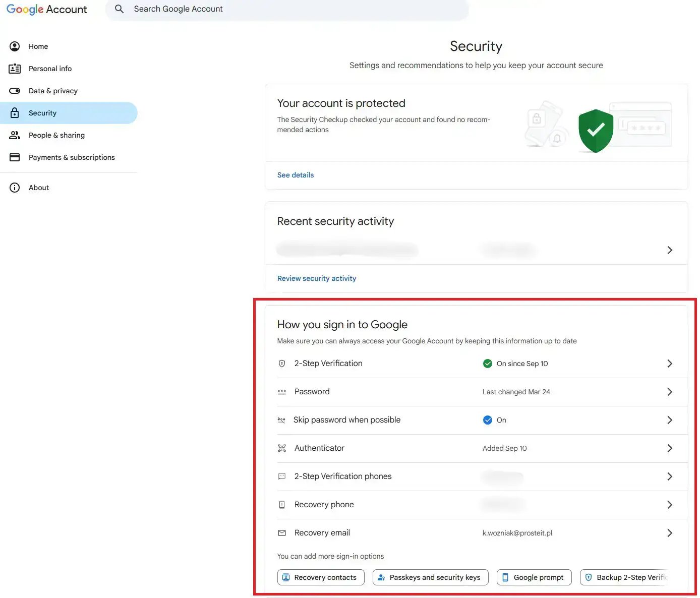Open Review security activity link
This screenshot has height=598, width=700.
point(317,278)
